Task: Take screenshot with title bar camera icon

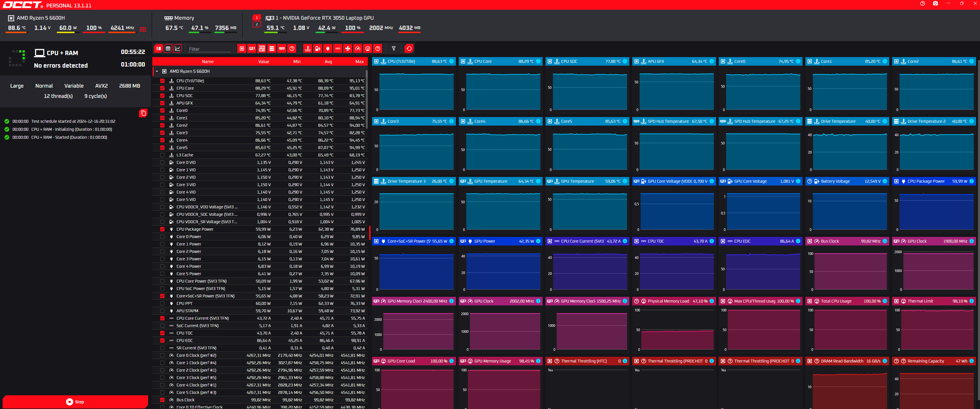Action: (935, 3)
